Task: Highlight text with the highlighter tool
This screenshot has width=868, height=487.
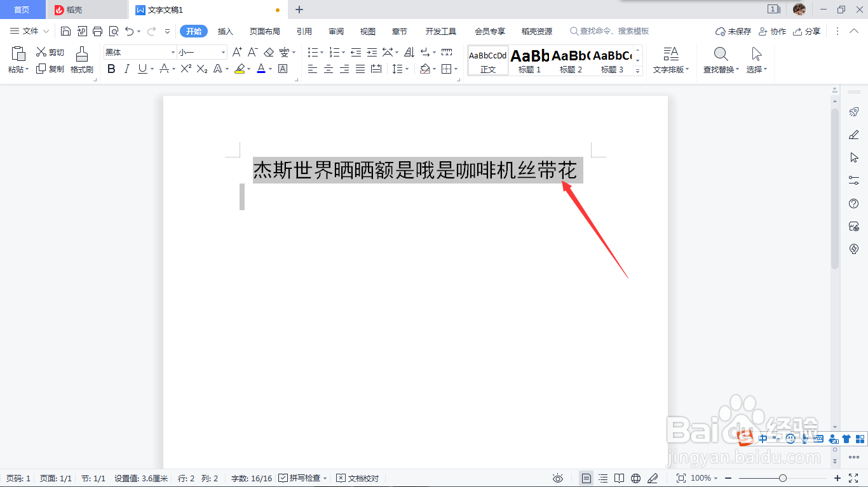Action: point(240,69)
